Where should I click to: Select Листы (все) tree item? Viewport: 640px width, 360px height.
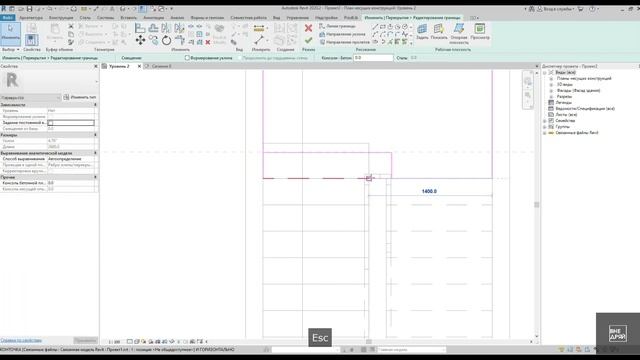click(566, 115)
